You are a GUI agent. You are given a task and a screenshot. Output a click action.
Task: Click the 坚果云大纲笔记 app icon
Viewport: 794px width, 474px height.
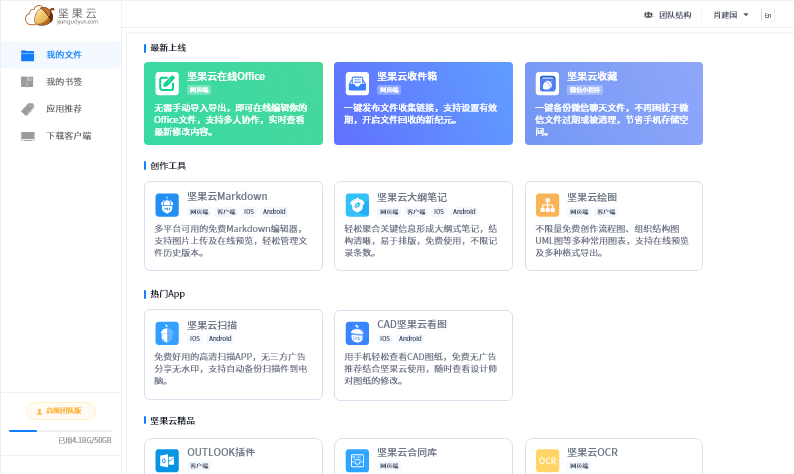click(x=357, y=205)
